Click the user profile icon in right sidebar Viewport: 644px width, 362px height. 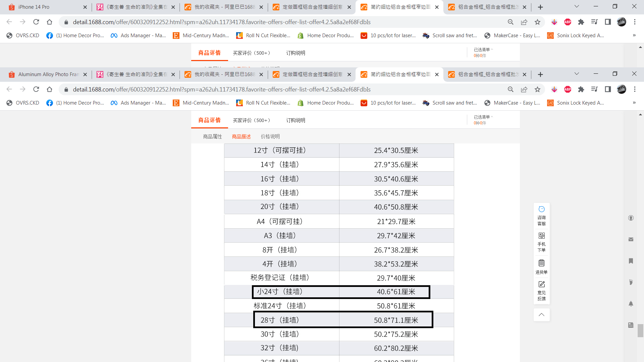point(631,218)
